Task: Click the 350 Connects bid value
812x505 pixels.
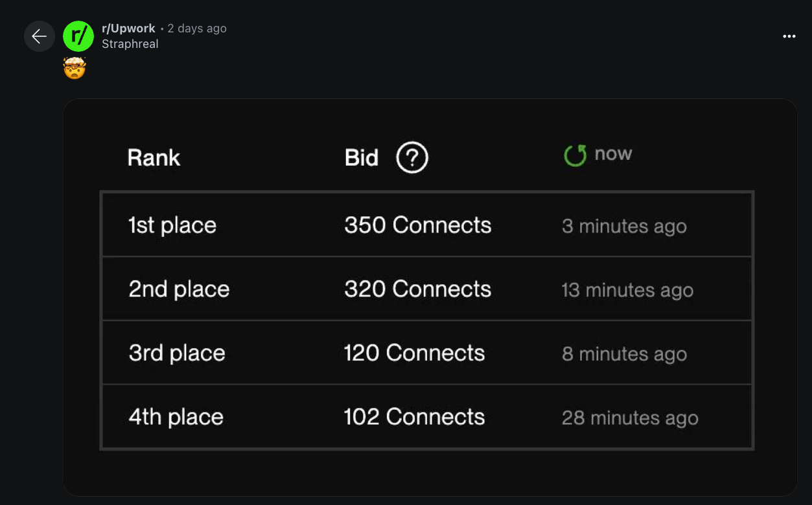Action: click(417, 225)
